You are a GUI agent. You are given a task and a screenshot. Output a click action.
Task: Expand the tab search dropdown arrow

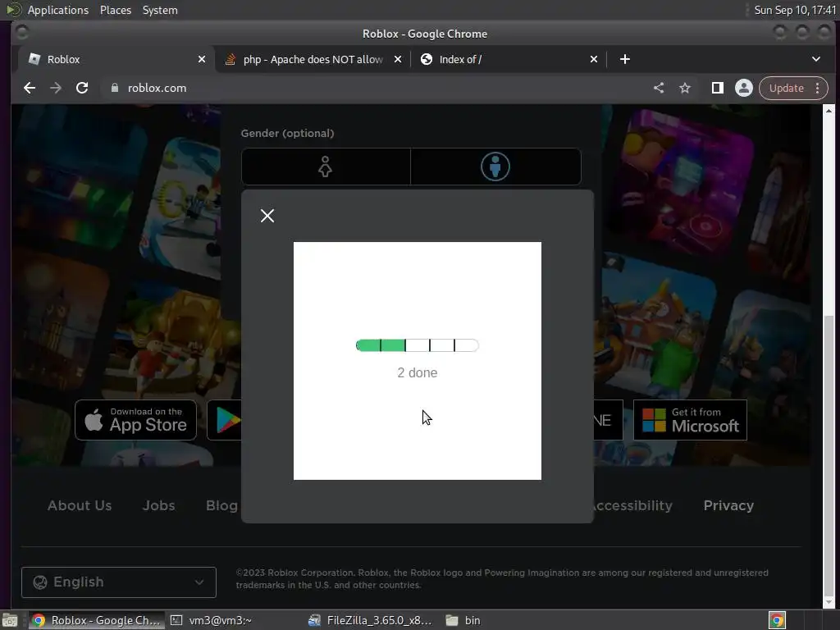coord(816,59)
